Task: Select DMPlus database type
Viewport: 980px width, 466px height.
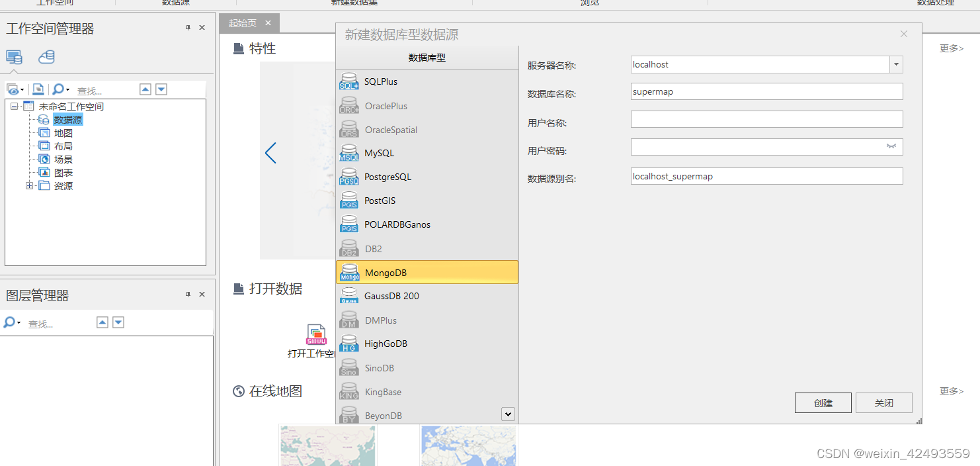Action: 427,320
